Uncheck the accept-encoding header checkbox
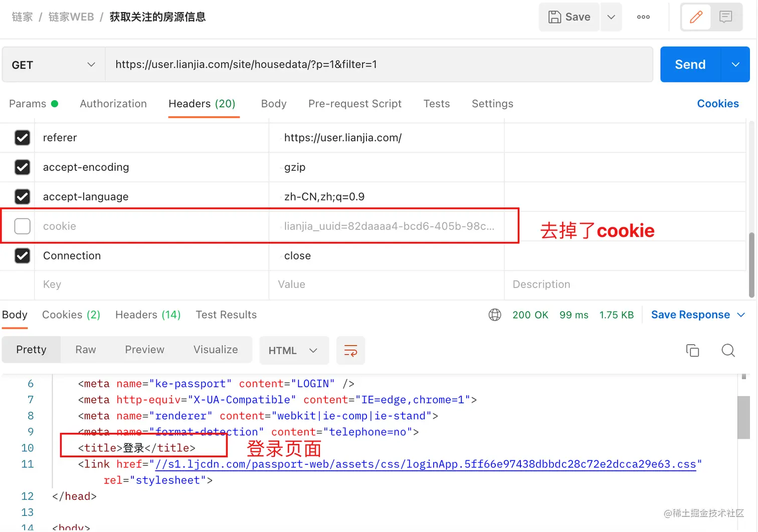The image size is (758, 532). (23, 167)
